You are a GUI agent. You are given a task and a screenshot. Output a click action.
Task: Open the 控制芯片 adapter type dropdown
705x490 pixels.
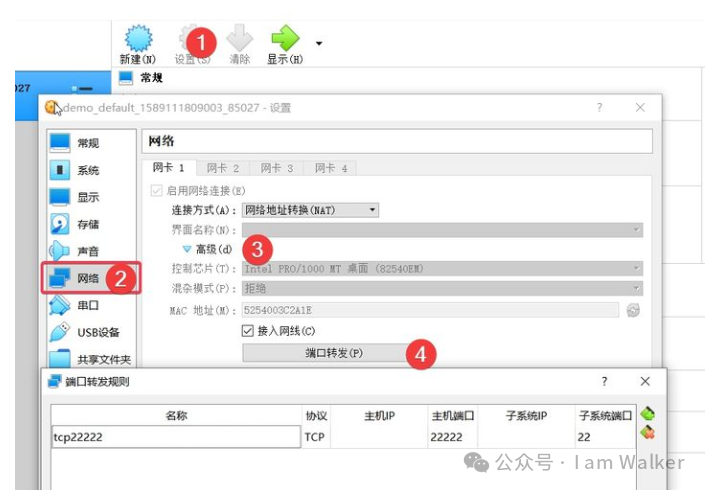(x=442, y=269)
